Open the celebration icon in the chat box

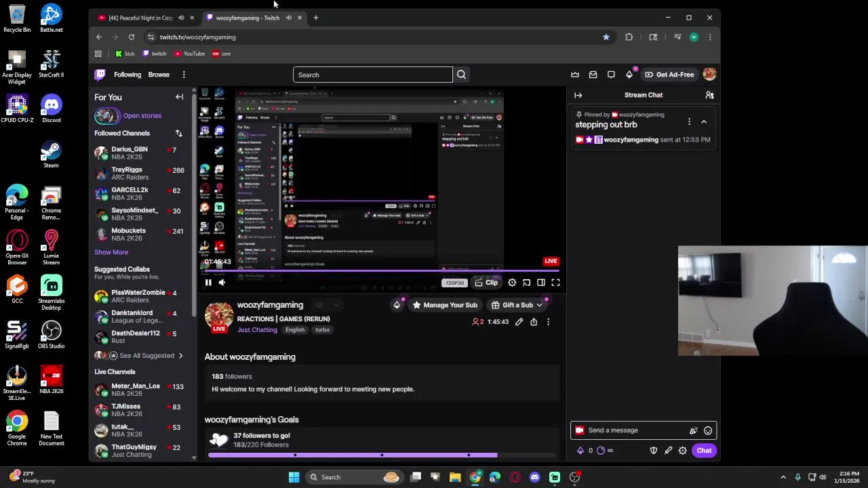pyautogui.click(x=693, y=430)
